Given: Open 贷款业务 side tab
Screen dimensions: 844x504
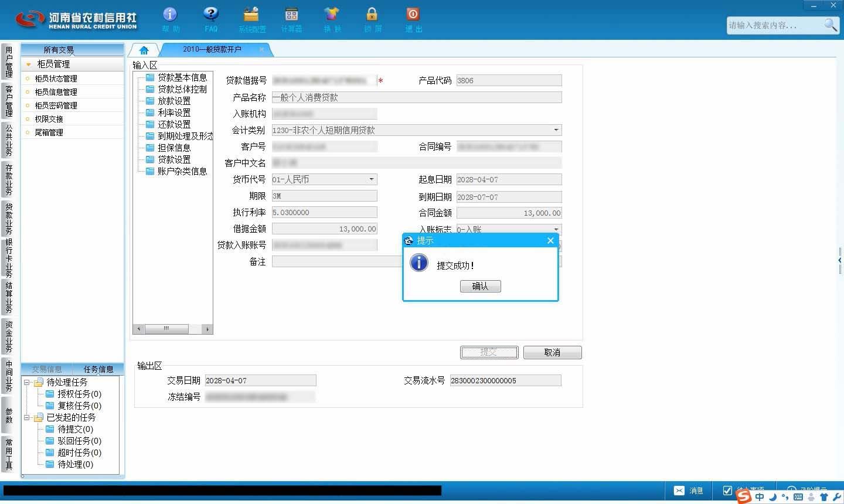Looking at the screenshot, I should [9, 219].
